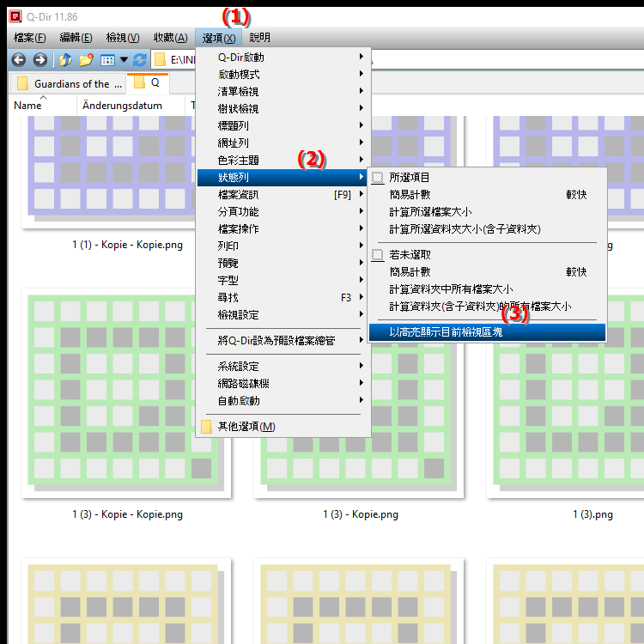Expand the 網址列 submenu

click(283, 143)
